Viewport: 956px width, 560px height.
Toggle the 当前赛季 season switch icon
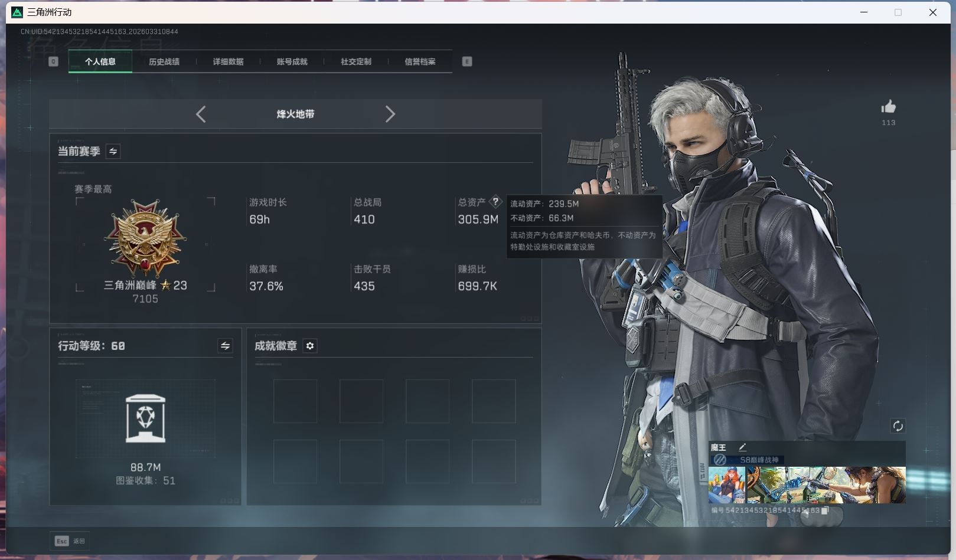click(113, 151)
